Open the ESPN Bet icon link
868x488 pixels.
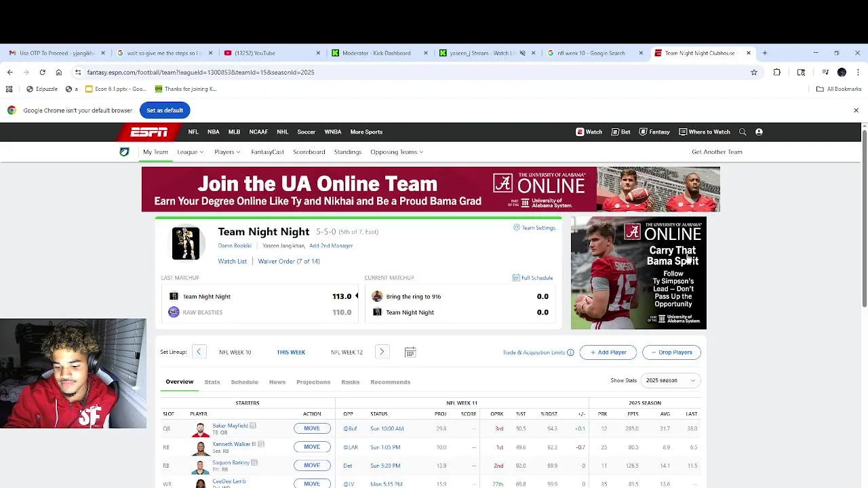tap(620, 132)
